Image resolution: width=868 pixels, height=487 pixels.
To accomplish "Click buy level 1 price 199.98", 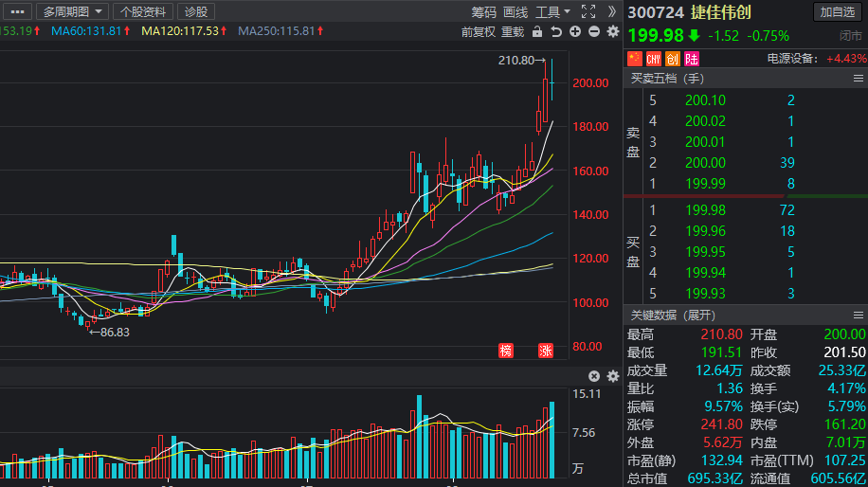I will (x=705, y=210).
